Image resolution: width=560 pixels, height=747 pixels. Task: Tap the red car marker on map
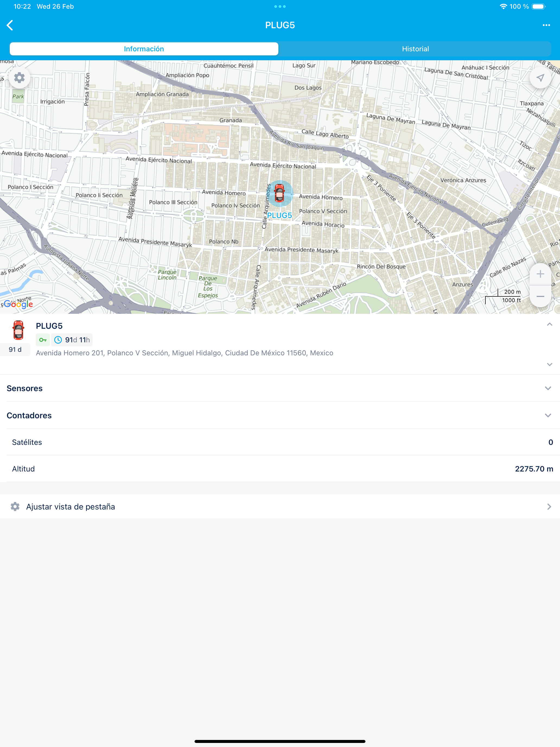[x=279, y=194]
